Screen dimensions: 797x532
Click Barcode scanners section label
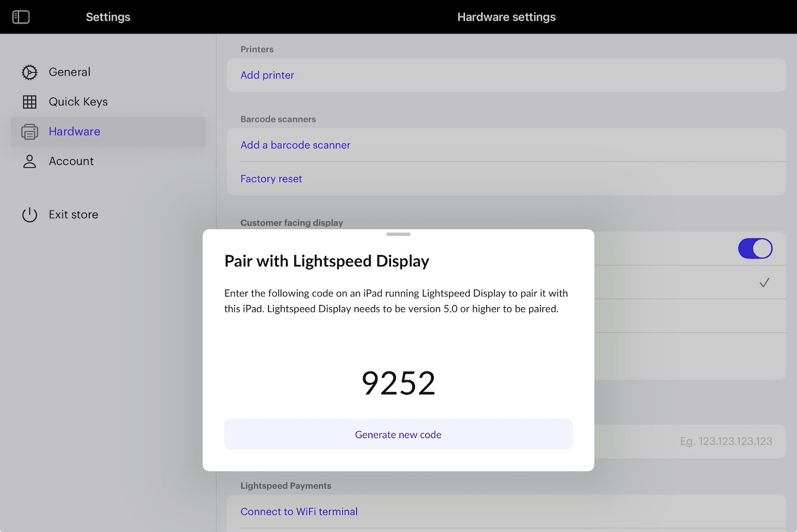[x=278, y=119]
